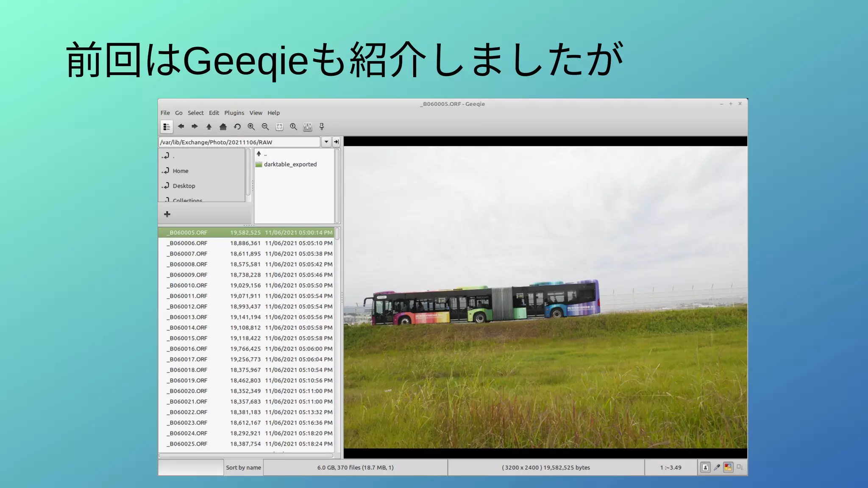
Task: Select the Desktop bookmark
Action: click(x=202, y=186)
